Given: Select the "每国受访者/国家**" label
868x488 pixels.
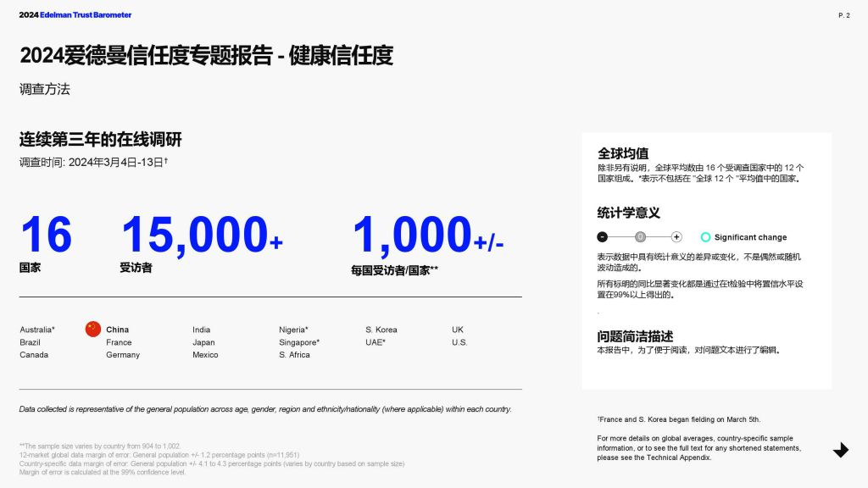Looking at the screenshot, I should 395,270.
